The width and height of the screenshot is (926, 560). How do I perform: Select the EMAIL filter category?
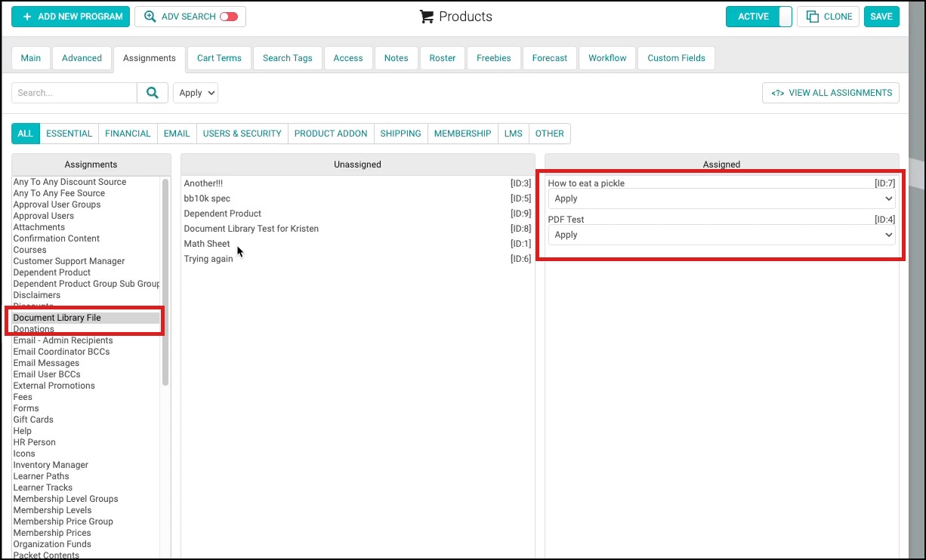[x=177, y=134]
